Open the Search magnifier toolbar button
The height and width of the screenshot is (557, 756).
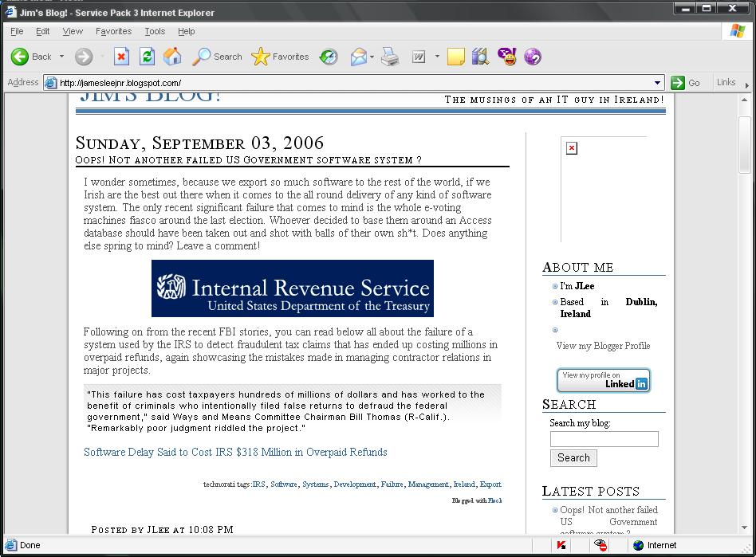pyautogui.click(x=217, y=57)
